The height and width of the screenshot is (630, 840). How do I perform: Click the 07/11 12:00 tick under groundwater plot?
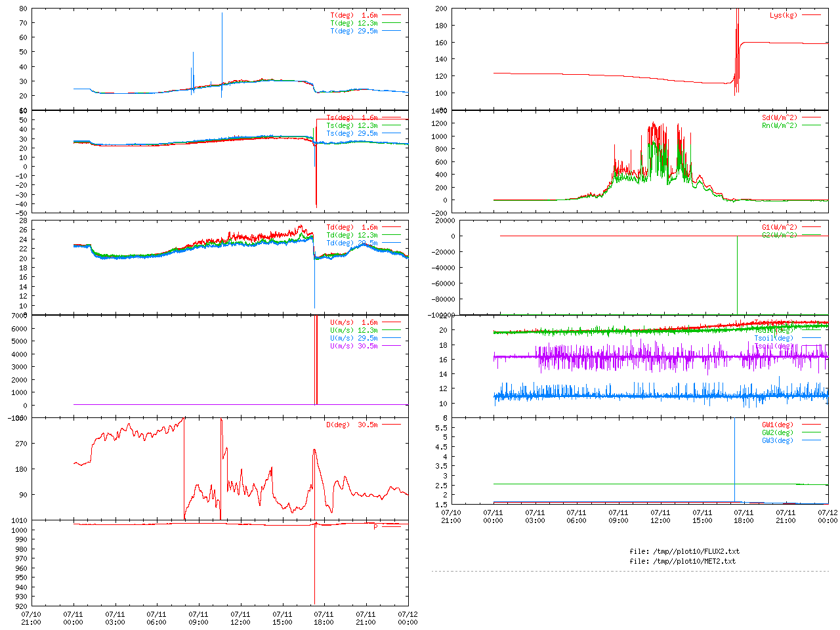[x=660, y=516]
